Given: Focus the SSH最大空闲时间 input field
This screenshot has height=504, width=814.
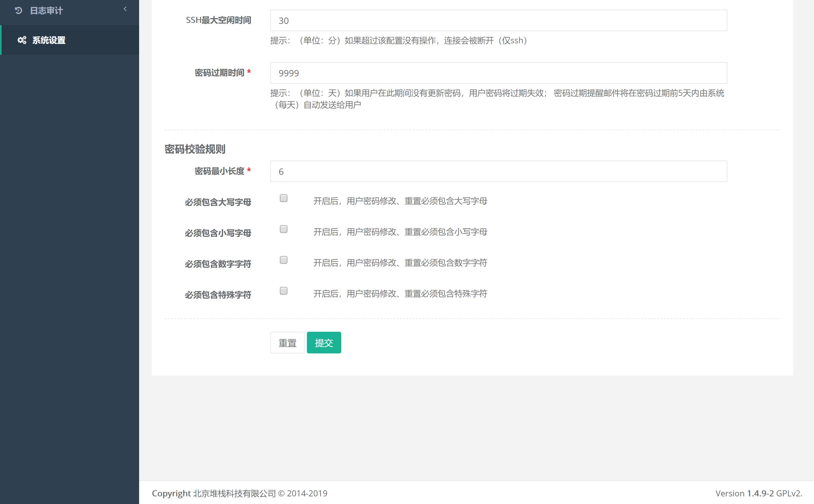Looking at the screenshot, I should pyautogui.click(x=499, y=20).
